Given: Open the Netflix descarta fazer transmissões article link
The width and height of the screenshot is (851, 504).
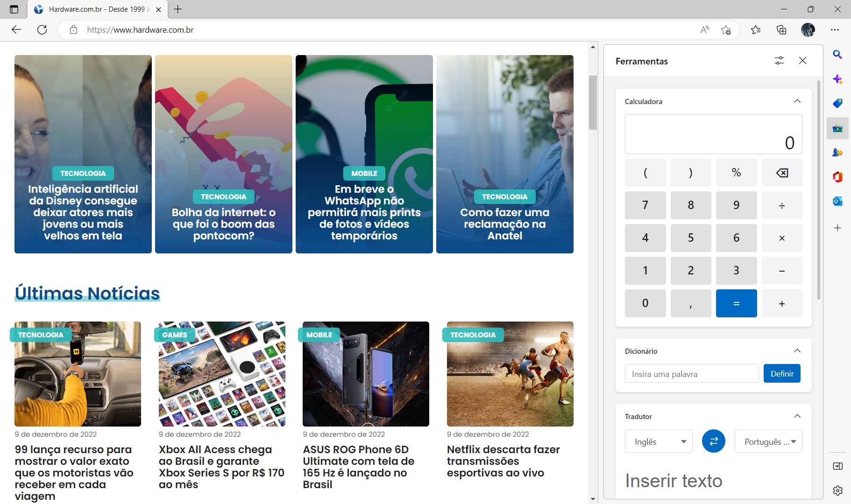Looking at the screenshot, I should click(x=504, y=461).
